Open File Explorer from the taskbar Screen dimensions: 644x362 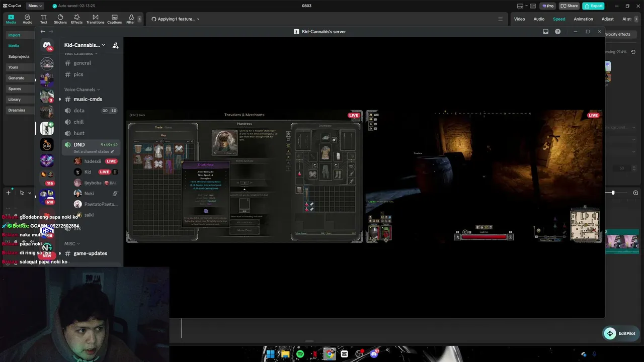click(285, 354)
